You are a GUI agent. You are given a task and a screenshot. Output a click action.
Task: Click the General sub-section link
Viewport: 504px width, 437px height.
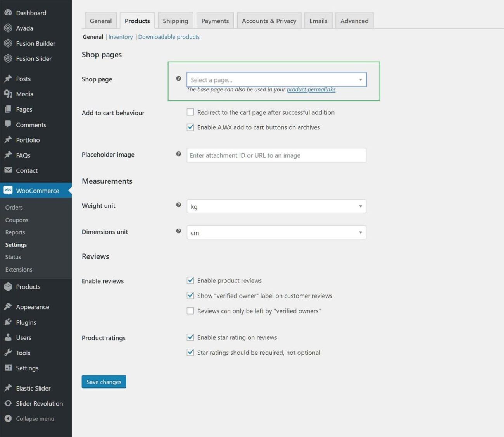[93, 37]
